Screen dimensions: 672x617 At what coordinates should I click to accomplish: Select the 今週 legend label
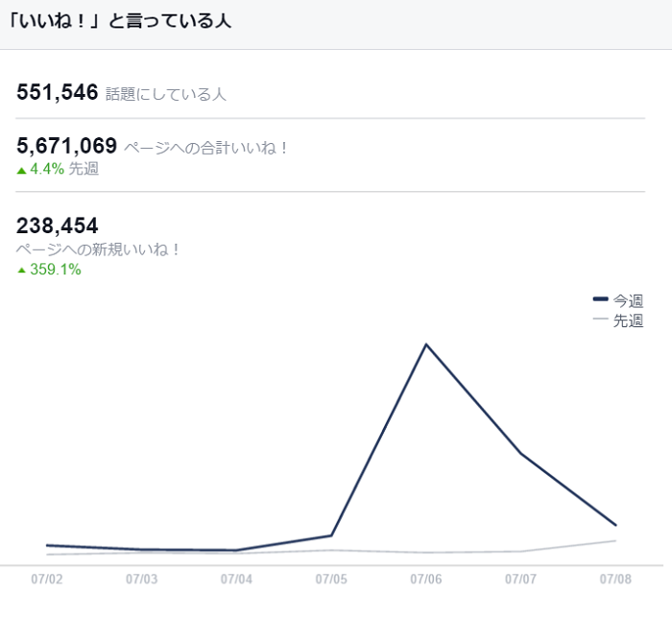tap(628, 301)
